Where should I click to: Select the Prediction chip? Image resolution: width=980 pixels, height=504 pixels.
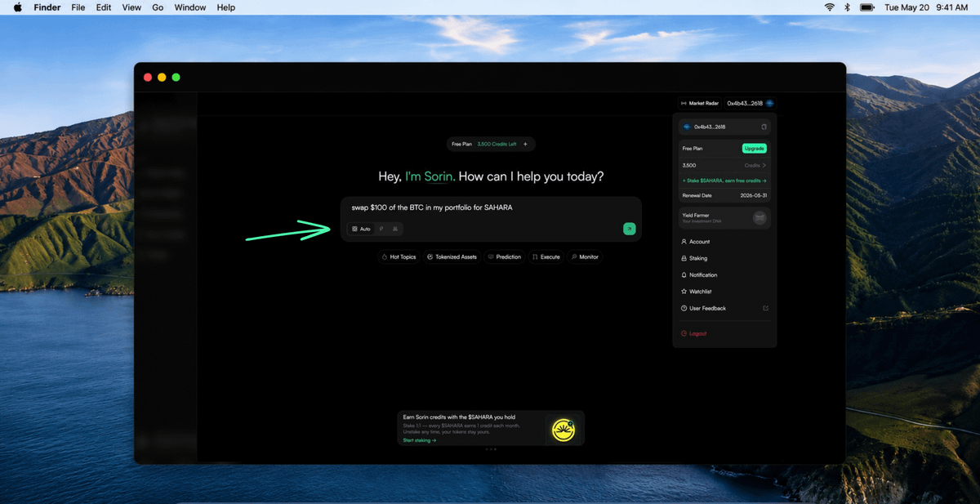[x=504, y=256]
